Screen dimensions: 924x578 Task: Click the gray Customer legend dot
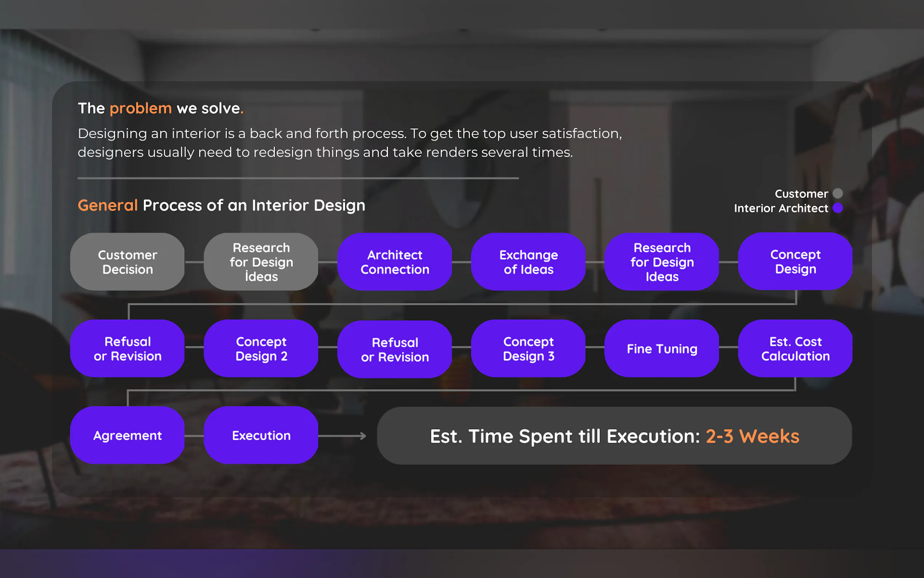coord(838,193)
